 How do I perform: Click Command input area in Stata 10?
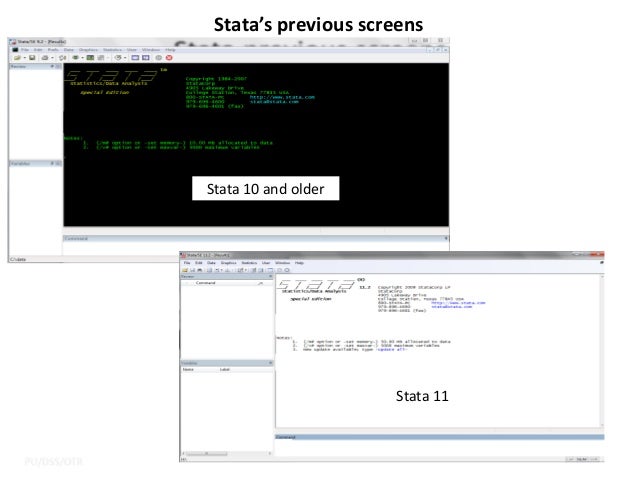pos(256,247)
